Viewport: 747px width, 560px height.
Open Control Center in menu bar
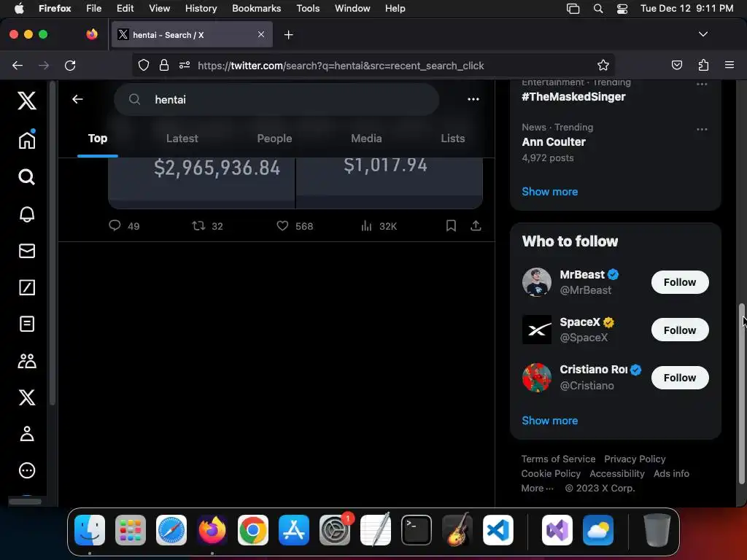[622, 8]
